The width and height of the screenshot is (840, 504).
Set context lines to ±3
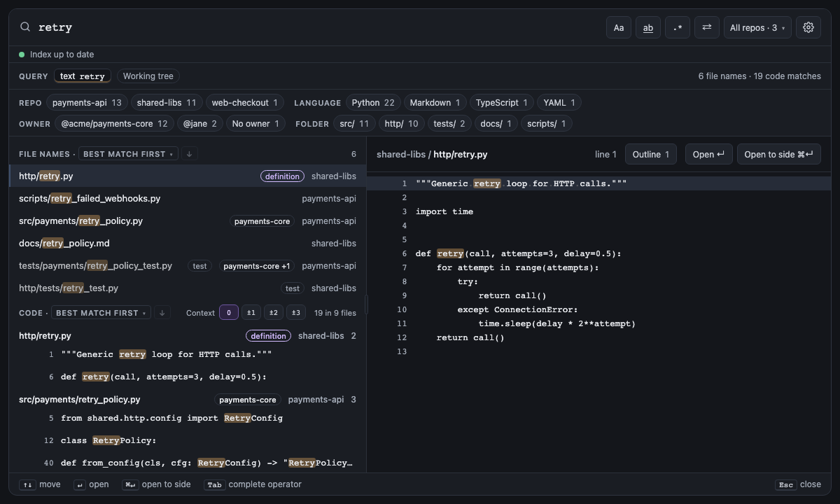(296, 313)
